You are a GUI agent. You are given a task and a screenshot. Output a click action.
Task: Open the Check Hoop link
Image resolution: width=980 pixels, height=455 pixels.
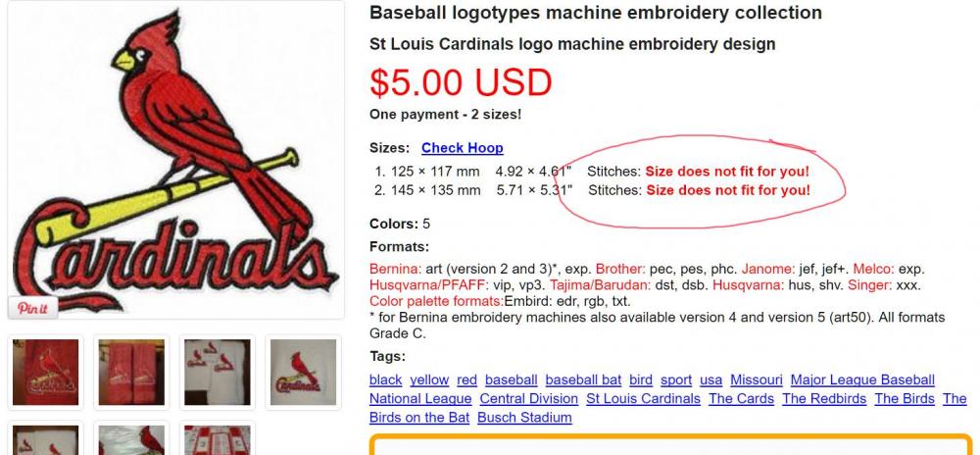(462, 148)
